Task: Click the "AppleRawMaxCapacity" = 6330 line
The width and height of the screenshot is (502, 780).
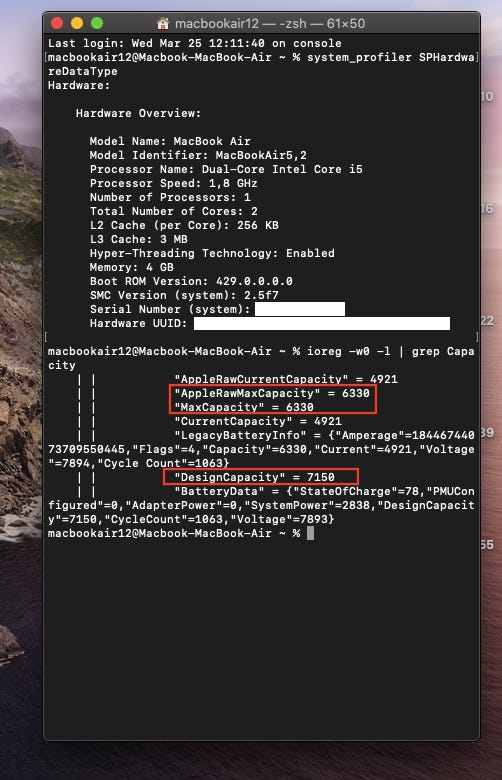Action: click(272, 393)
